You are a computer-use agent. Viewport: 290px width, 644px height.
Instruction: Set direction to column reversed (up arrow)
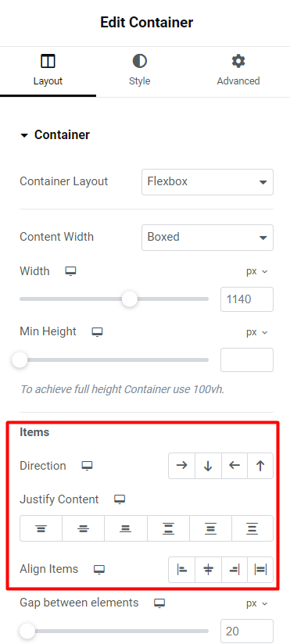(260, 466)
